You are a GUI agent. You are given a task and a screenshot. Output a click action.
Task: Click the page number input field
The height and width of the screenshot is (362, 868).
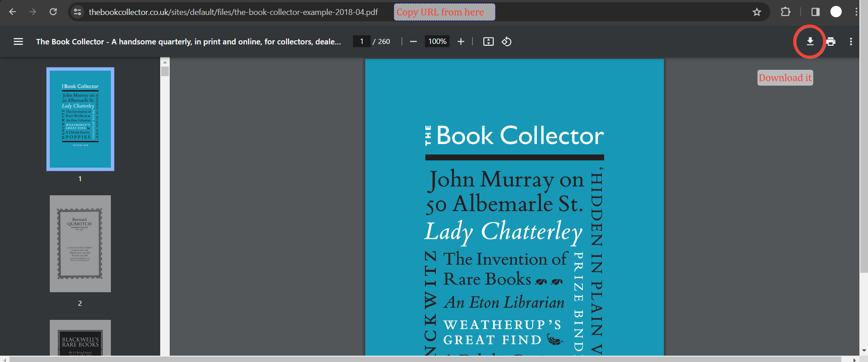pyautogui.click(x=362, y=42)
